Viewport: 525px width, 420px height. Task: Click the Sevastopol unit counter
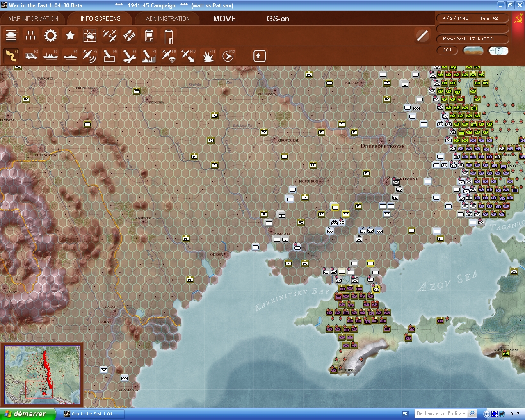click(x=334, y=370)
